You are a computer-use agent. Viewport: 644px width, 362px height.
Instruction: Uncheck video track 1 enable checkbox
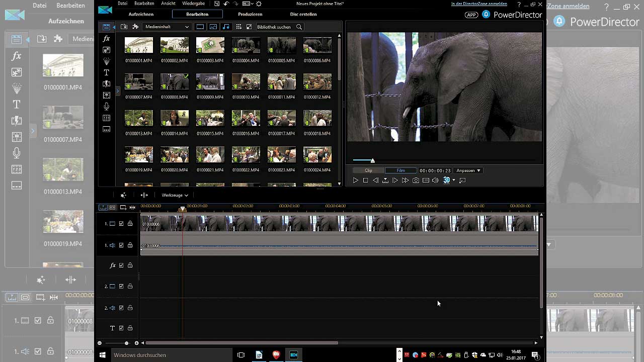[x=121, y=224]
